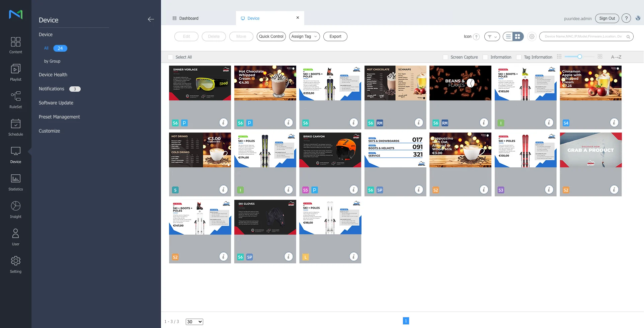Image resolution: width=644 pixels, height=328 pixels.
Task: Open Device Health menu item
Action: pyautogui.click(x=53, y=75)
